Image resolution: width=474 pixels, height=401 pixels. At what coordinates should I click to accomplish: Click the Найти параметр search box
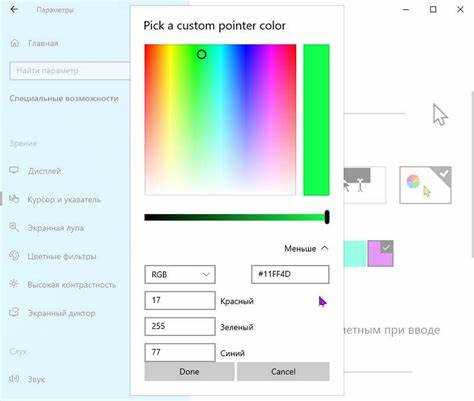[70, 71]
